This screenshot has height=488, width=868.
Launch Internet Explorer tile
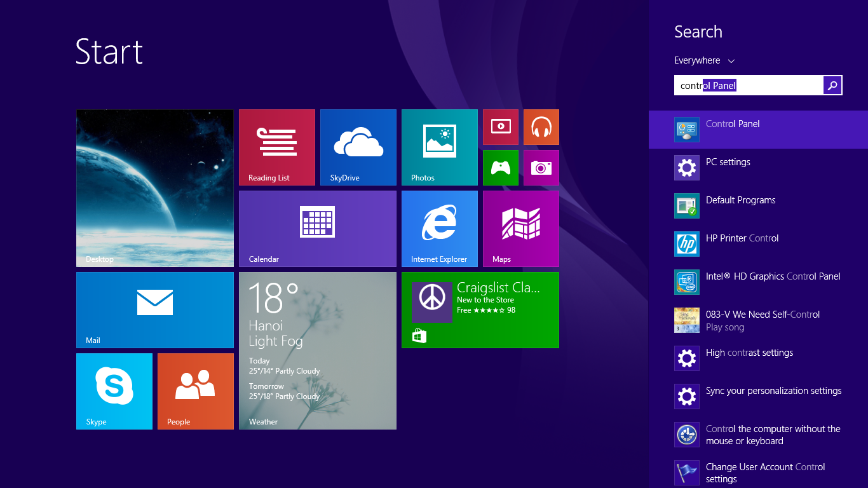(440, 229)
